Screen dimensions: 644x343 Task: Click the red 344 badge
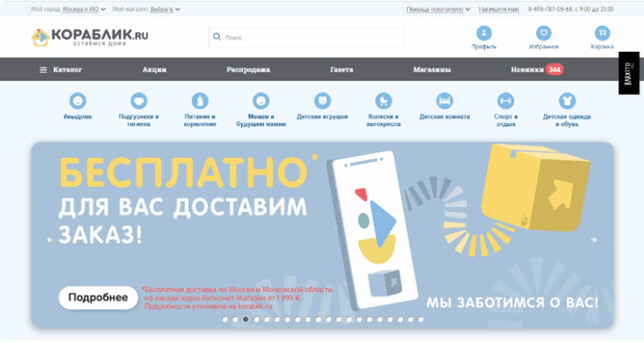(554, 70)
